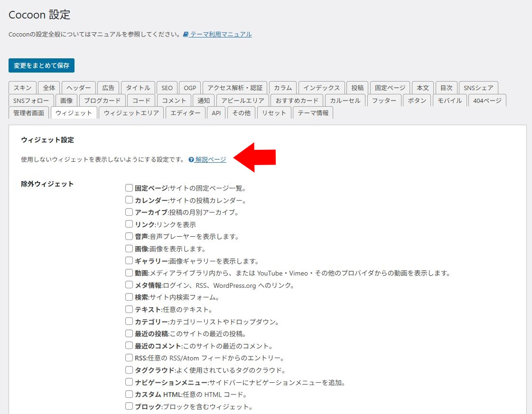Go to the OGP tab
Viewport: 532px width, 414px height.
(190, 88)
